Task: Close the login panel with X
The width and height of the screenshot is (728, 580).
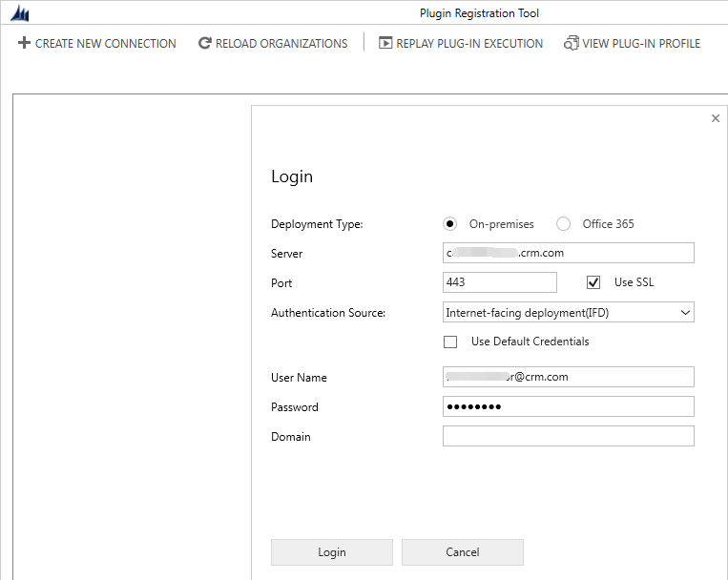Action: (716, 118)
